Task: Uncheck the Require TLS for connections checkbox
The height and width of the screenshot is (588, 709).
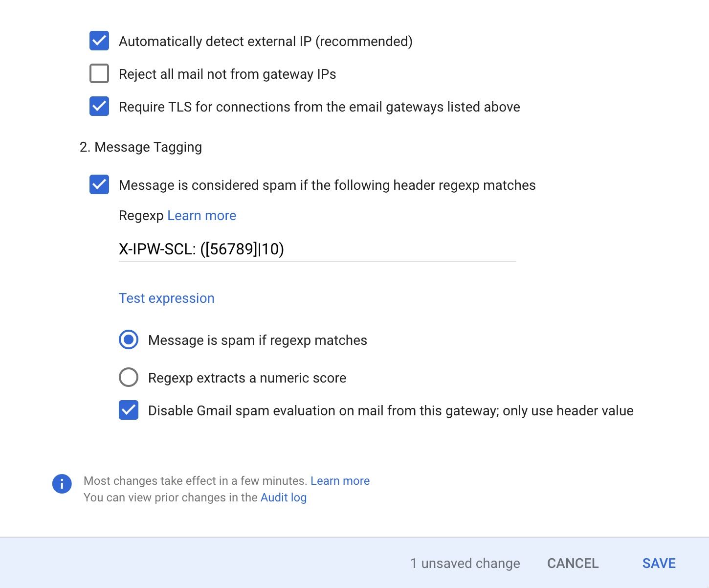Action: (x=99, y=106)
